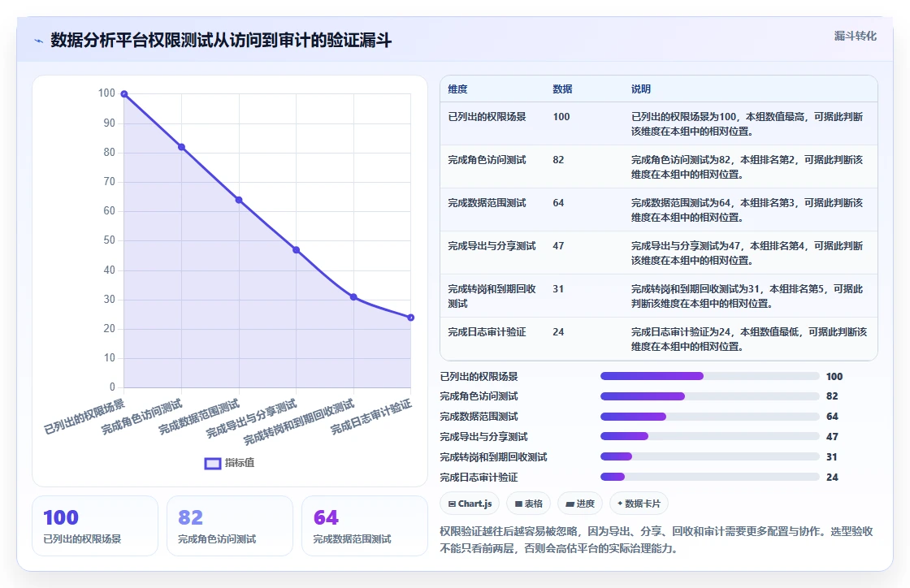Select table cell 完成转岗和到期回收测试
The width and height of the screenshot is (910, 588).
click(492, 296)
